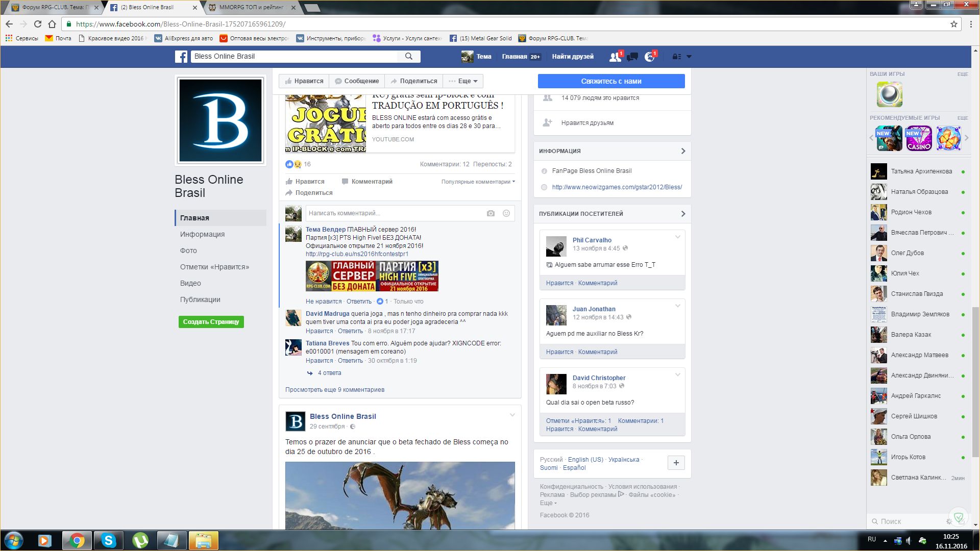Open notifications globe icon

coord(650,57)
